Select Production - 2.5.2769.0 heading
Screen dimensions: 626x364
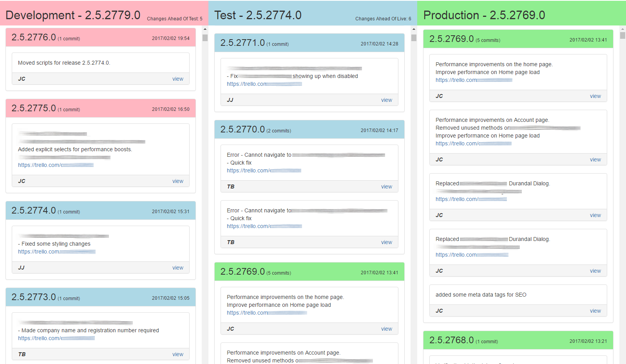[x=484, y=15]
